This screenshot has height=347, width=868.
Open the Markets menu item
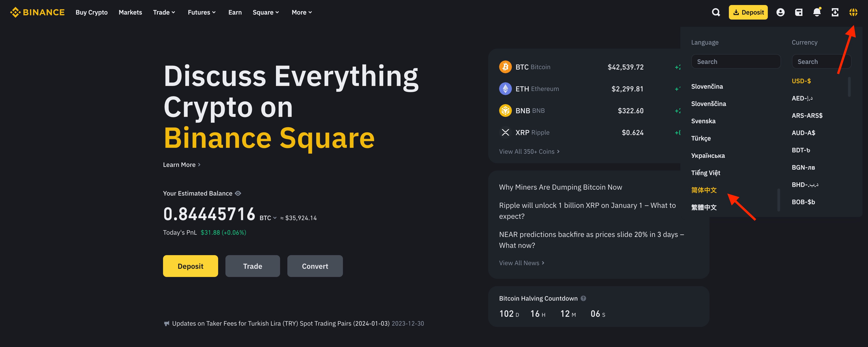coord(130,13)
